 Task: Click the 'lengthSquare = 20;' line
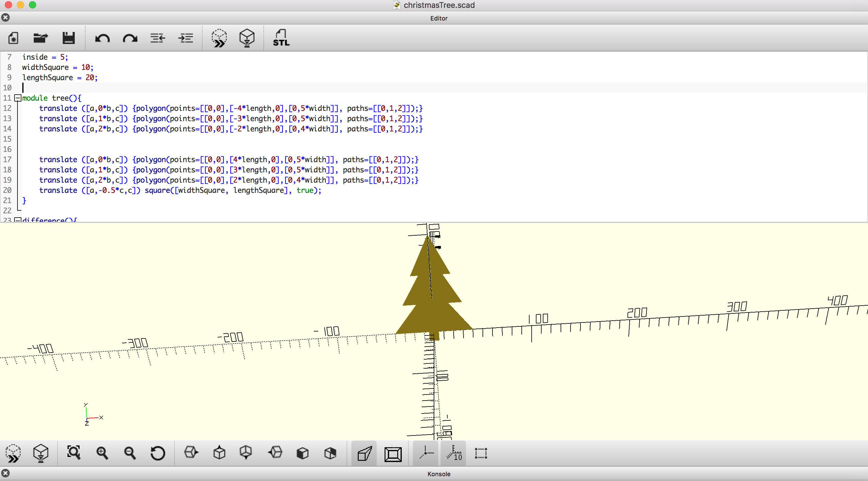click(60, 77)
